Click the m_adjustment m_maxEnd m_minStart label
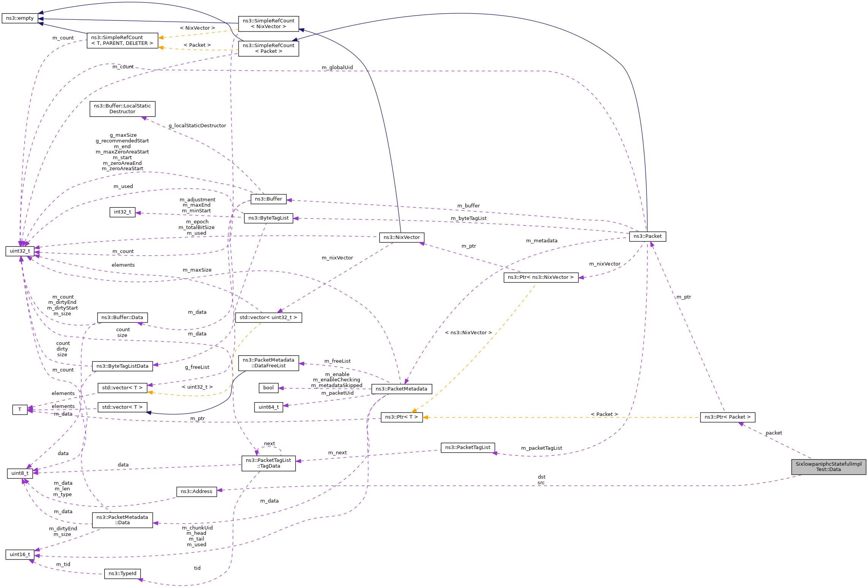The width and height of the screenshot is (868, 588). pos(197,205)
